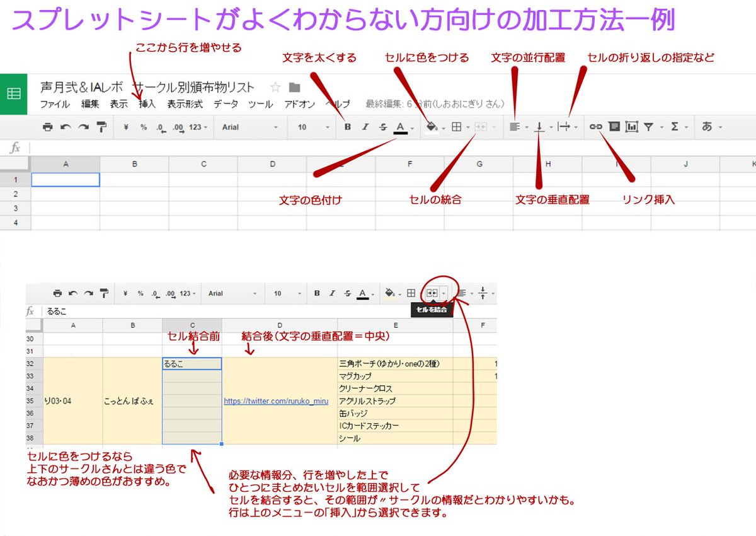Open Arial font dropdown in blank sheet's toolbar
This screenshot has width=756, height=536.
pyautogui.click(x=249, y=127)
